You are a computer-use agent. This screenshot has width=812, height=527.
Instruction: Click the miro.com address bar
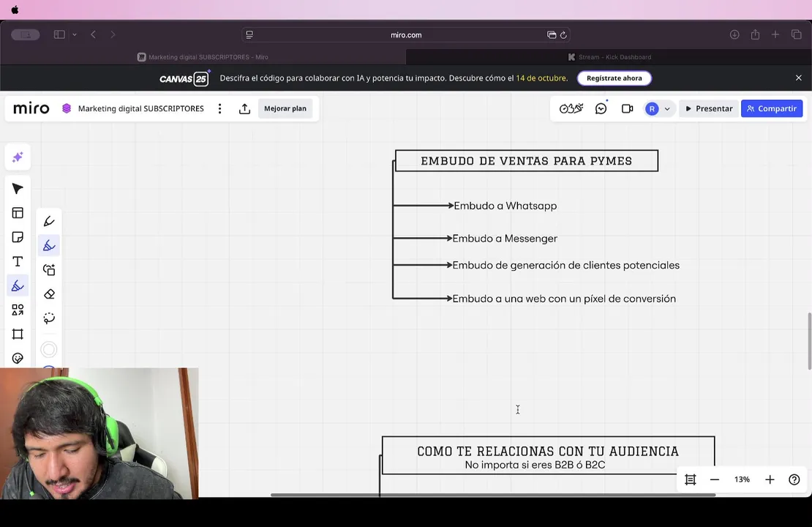pos(406,34)
